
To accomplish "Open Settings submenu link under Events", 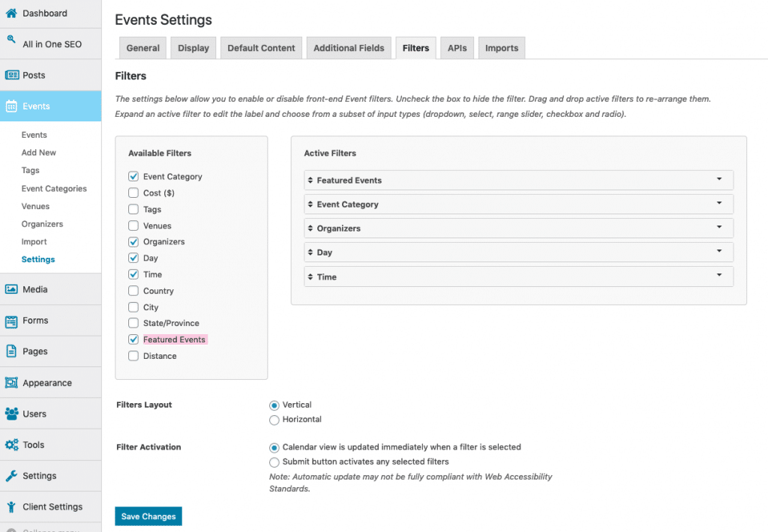I will [x=38, y=259].
